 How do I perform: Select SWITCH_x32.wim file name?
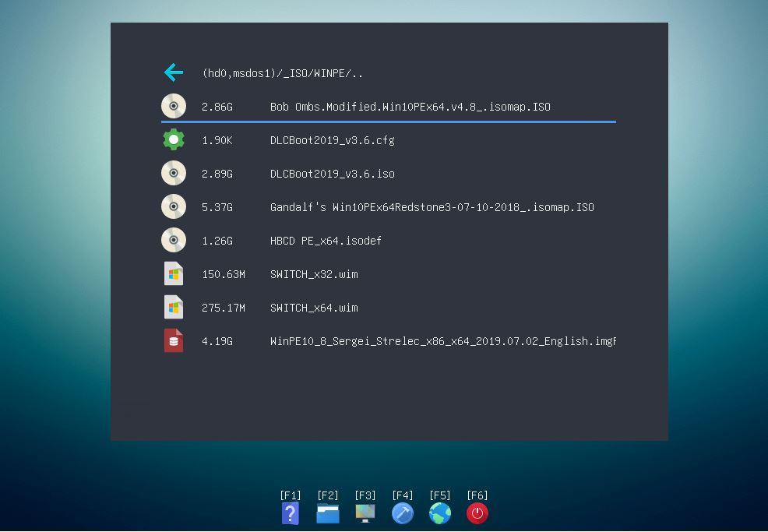click(x=314, y=274)
